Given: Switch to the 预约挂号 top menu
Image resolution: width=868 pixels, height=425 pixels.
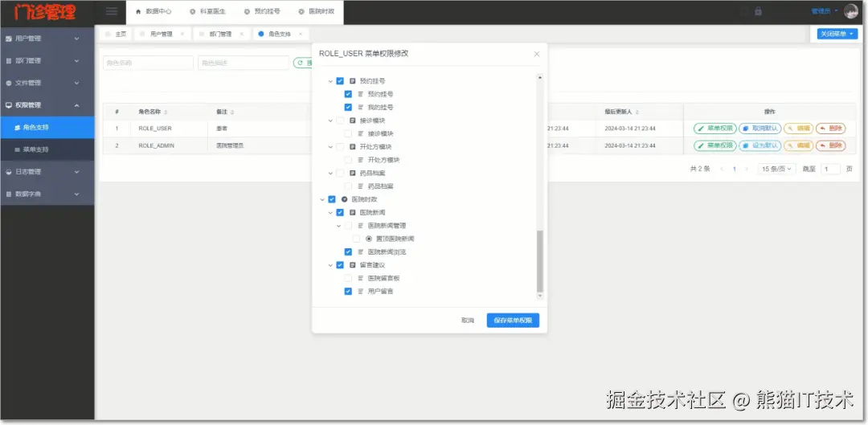Looking at the screenshot, I should pos(262,11).
